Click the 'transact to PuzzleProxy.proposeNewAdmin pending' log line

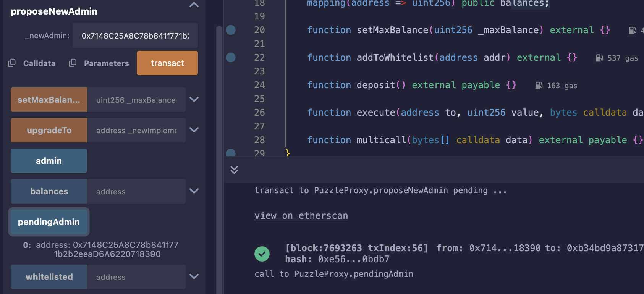click(380, 190)
